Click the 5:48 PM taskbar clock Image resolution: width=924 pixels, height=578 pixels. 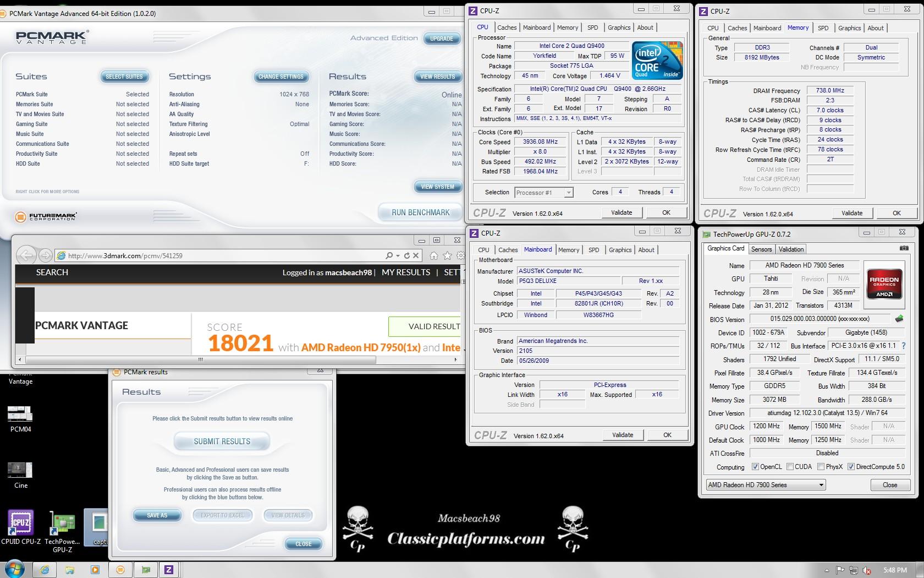(x=895, y=570)
